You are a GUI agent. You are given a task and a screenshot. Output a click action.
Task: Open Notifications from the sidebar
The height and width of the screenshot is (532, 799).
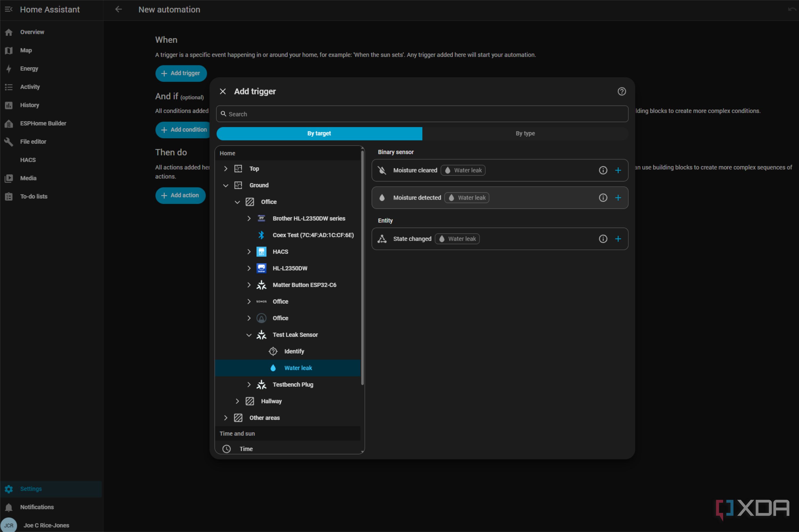point(51,507)
